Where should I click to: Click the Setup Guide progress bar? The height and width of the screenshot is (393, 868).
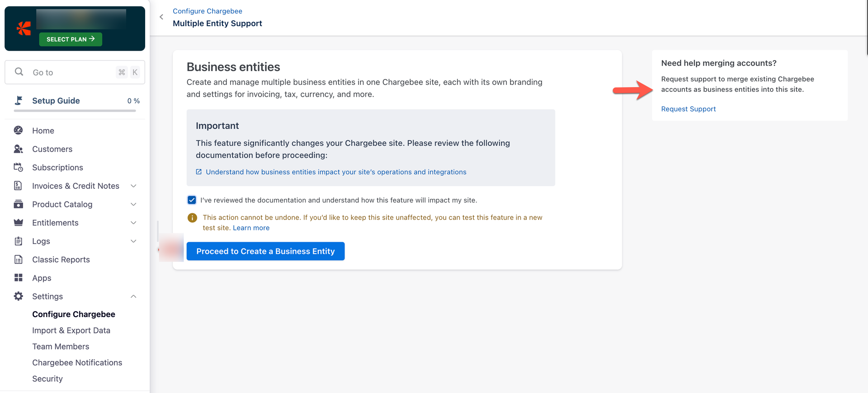75,111
